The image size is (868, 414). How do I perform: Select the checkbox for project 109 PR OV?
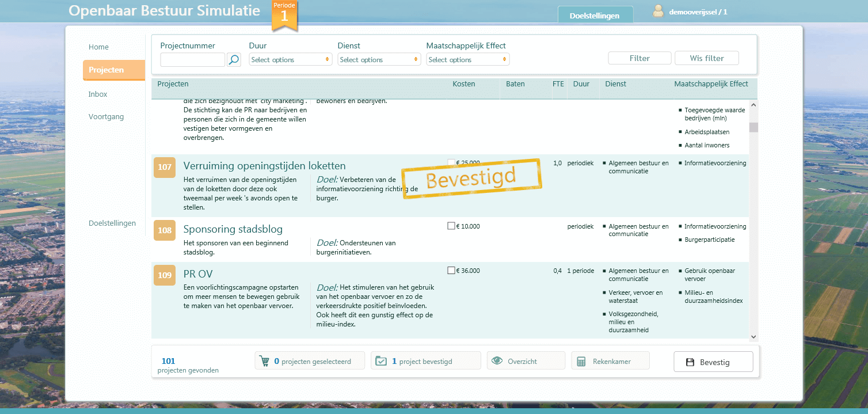click(x=451, y=271)
